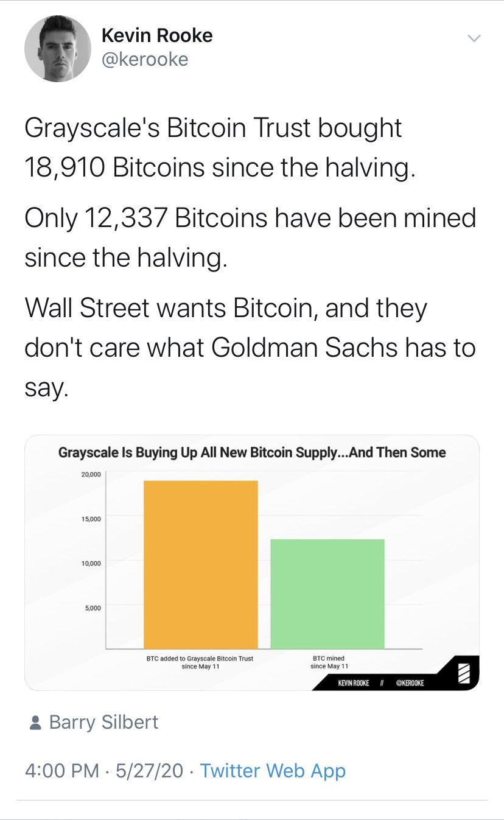Click the 4:00 PM tweet timestamp
The width and height of the screenshot is (504, 820).
[61, 771]
